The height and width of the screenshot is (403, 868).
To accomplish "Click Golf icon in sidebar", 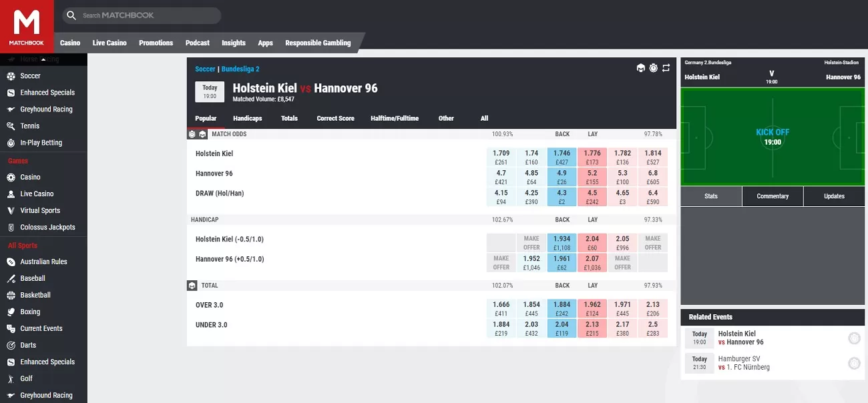I will [11, 379].
